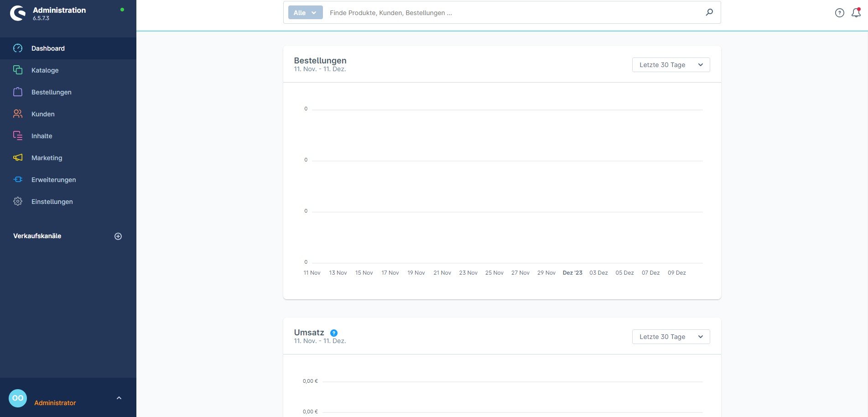
Task: Go to Kunden in the sidebar
Action: pos(43,114)
